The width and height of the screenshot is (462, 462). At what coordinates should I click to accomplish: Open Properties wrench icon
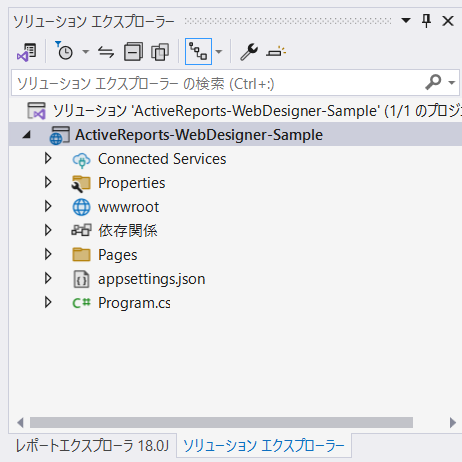(249, 52)
